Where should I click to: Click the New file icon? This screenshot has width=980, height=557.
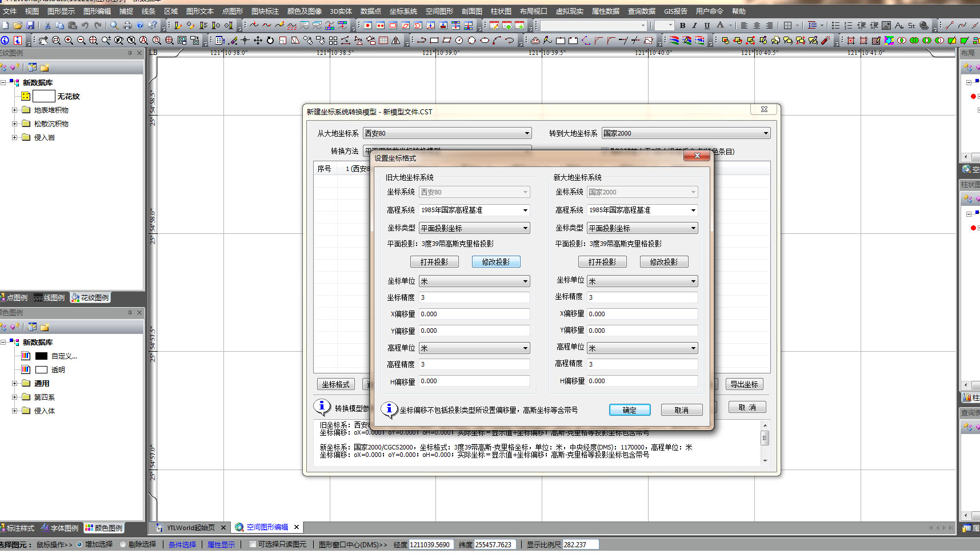click(5, 25)
